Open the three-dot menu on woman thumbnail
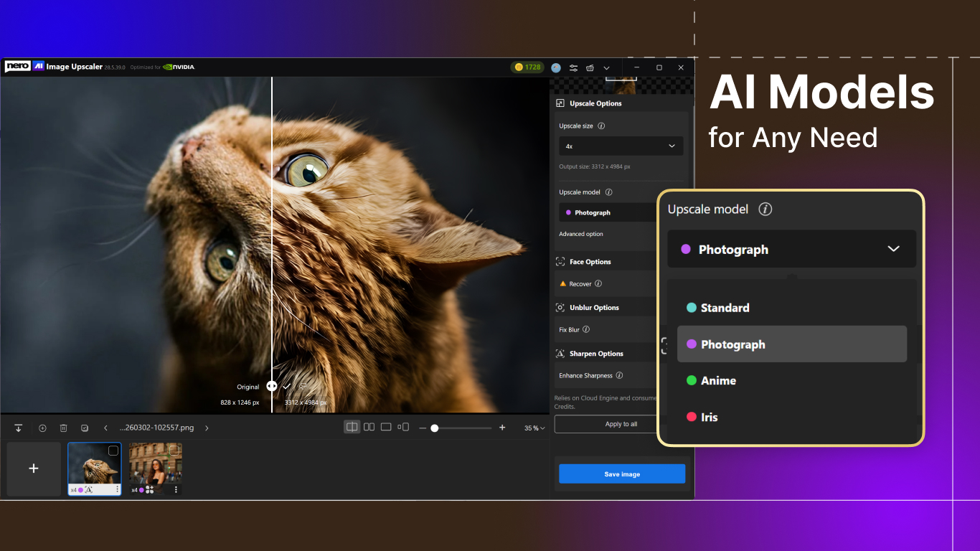 coord(176,489)
